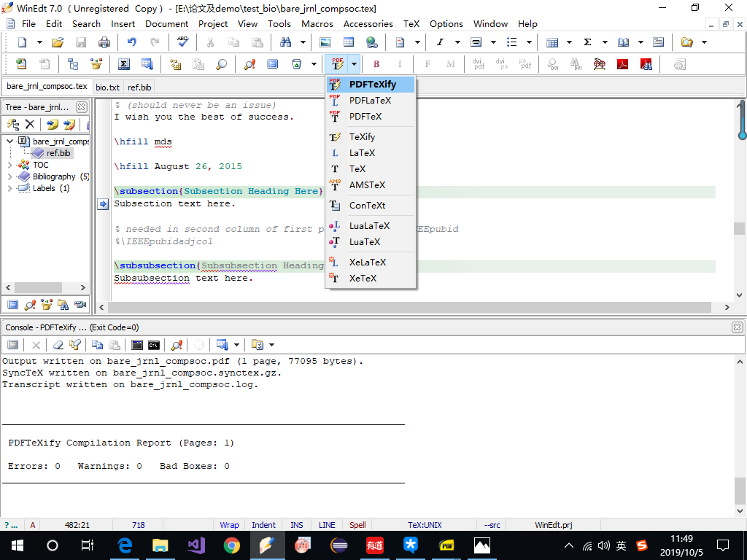
Task: Print the document with the printer icon
Action: (x=104, y=42)
